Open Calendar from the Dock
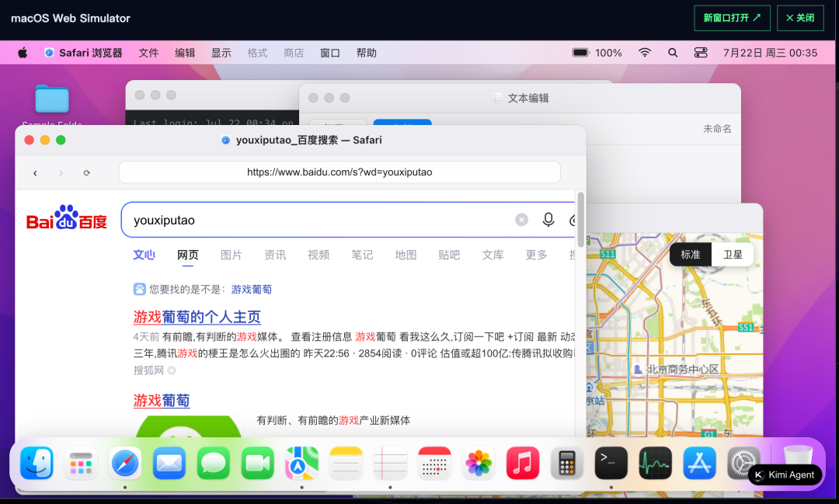 pyautogui.click(x=434, y=463)
